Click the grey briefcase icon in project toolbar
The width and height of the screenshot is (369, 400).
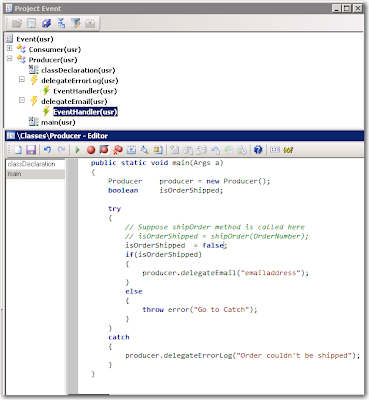90,24
